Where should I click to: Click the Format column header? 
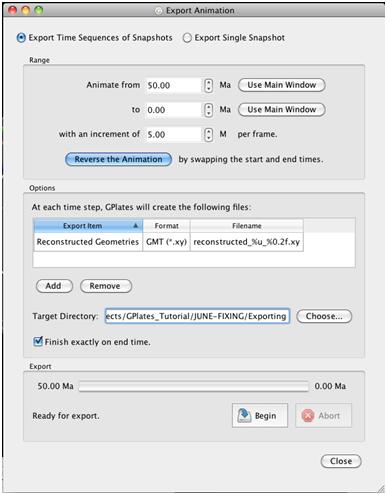point(166,226)
